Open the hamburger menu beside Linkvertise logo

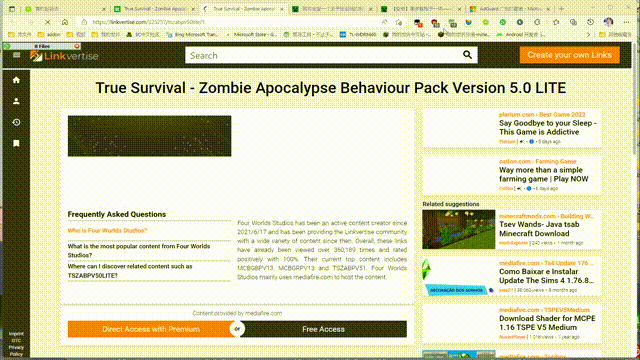[16, 55]
